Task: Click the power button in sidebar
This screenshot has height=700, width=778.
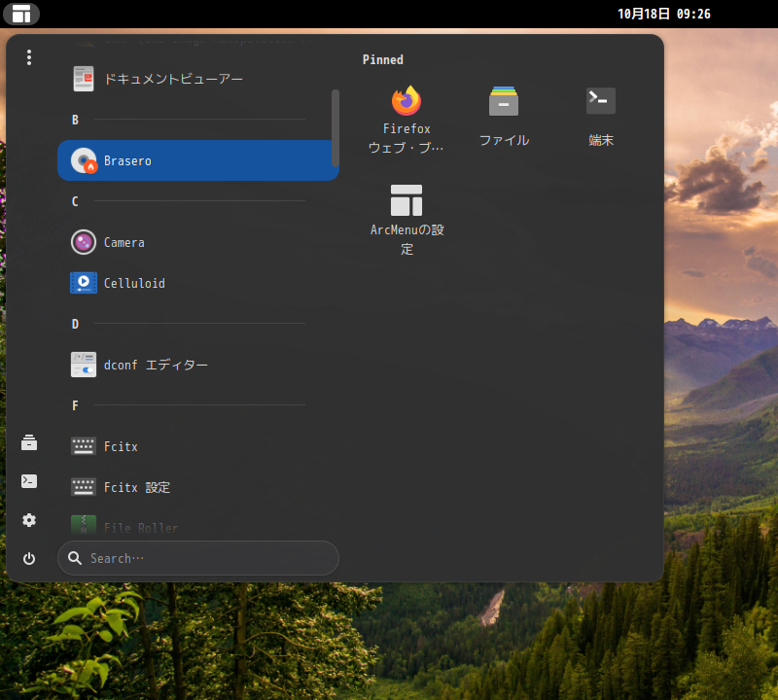Action: coord(29,559)
